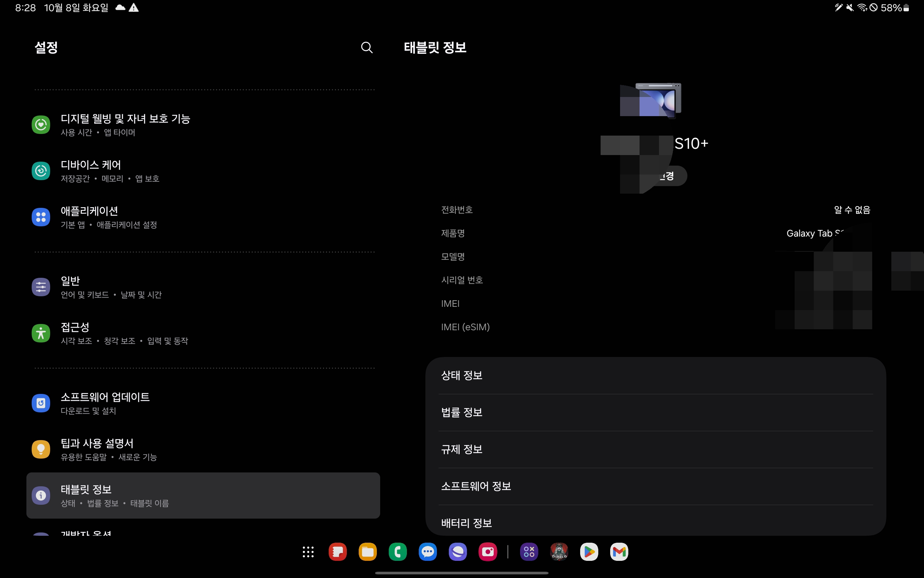Tap the blue Applications four-dots icon
Image resolution: width=924 pixels, height=578 pixels.
(41, 217)
